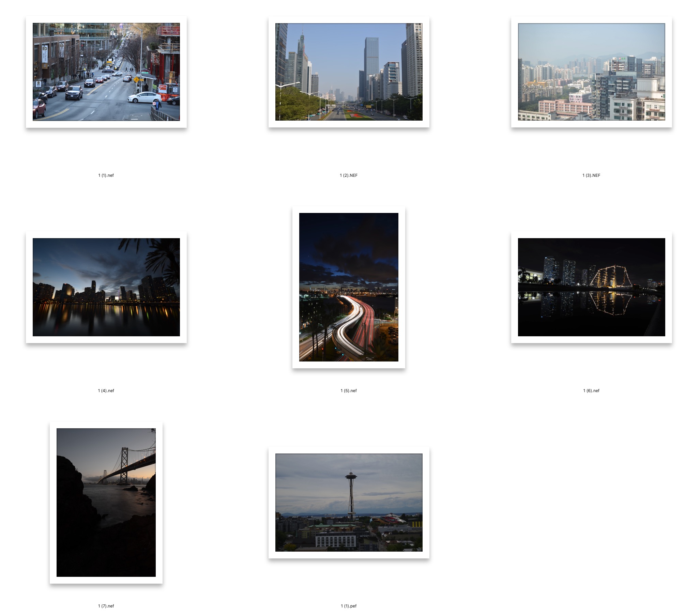Select the hazy city skyline thumbnail
This screenshot has height=616, width=700.
591,72
